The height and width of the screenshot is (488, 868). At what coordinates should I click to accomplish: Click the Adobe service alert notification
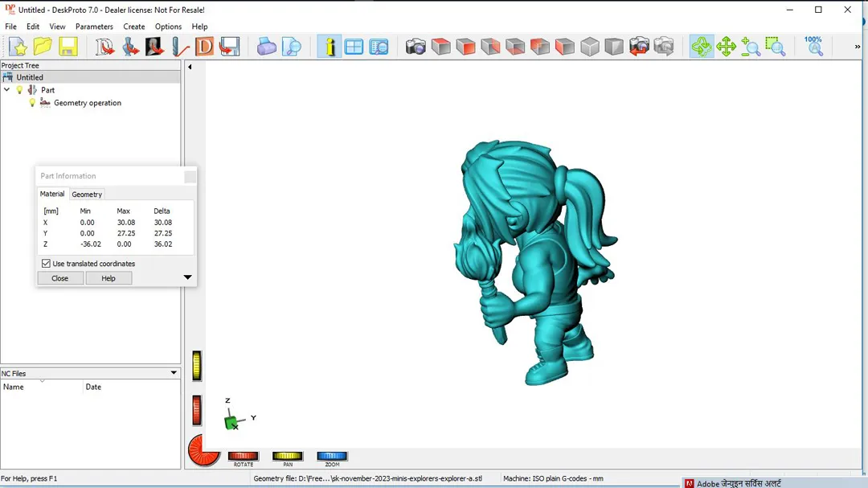773,483
